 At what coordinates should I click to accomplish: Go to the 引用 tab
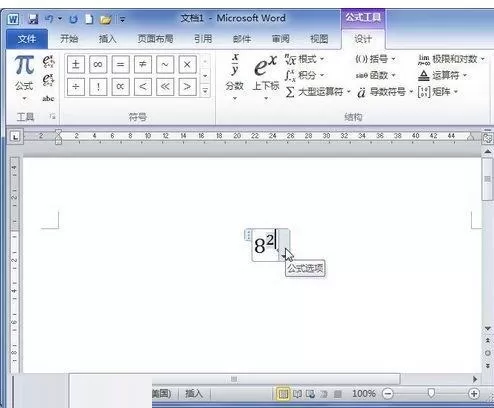(x=203, y=39)
